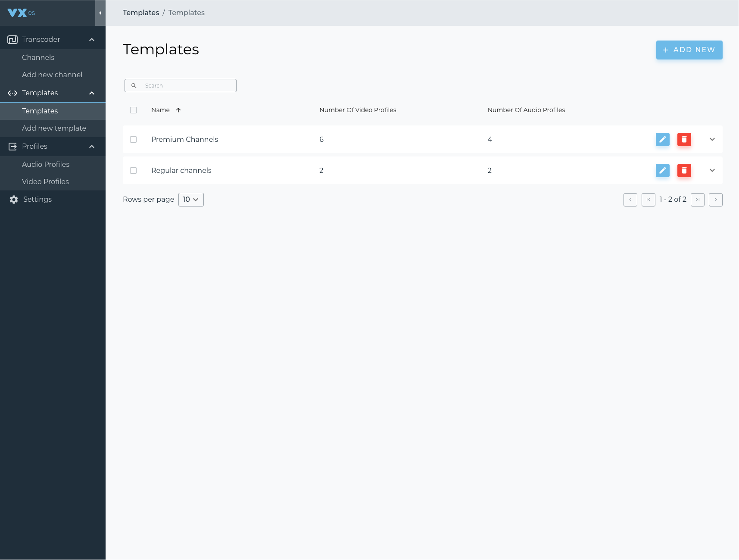The image size is (739, 560).
Task: Collapse the Transcoder menu section
Action: 92,40
